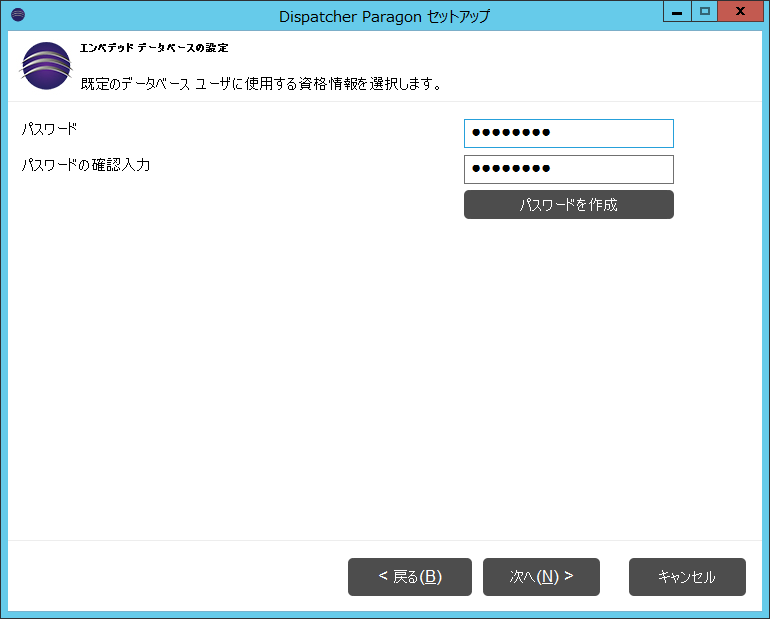
Task: Click the purple sphere logo in header
Action: (46, 66)
